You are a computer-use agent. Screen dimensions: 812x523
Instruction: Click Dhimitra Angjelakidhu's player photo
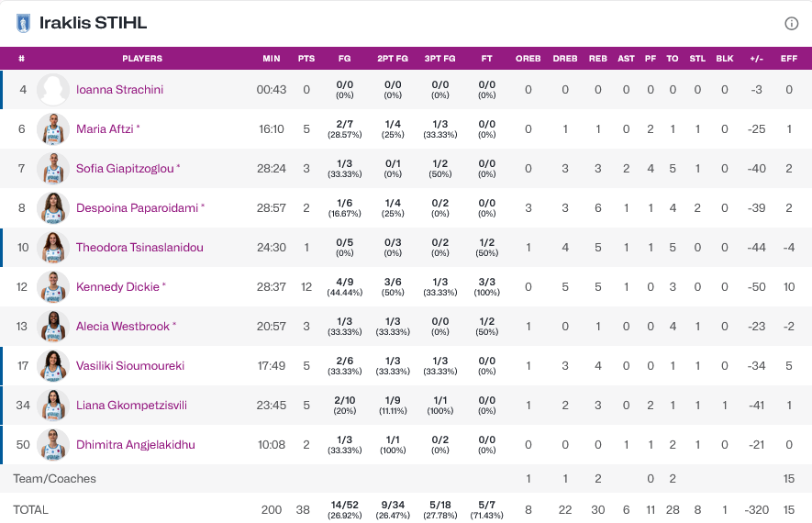tap(53, 445)
